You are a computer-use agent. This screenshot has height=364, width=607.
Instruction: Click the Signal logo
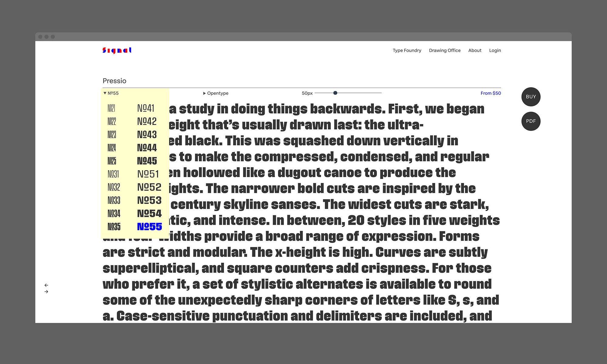coord(117,50)
